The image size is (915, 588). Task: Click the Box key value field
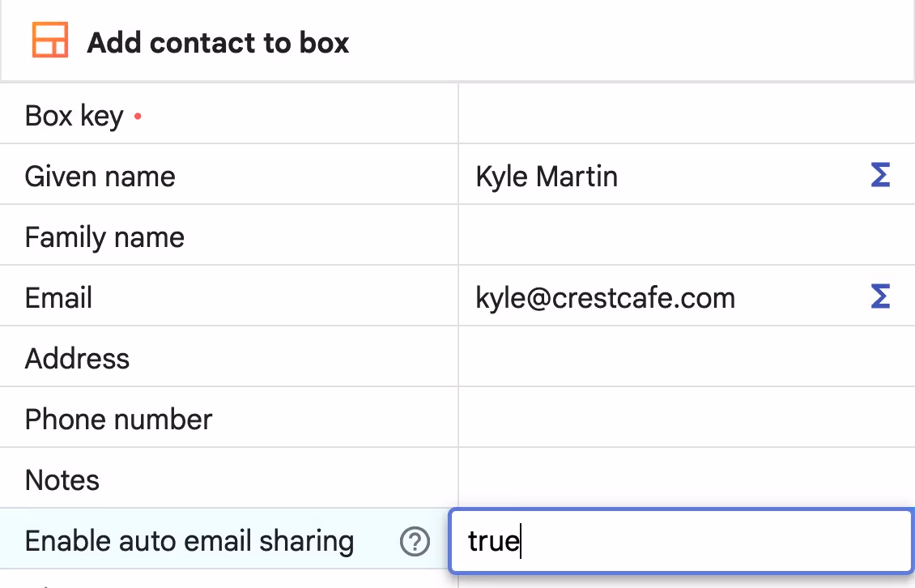pos(687,114)
